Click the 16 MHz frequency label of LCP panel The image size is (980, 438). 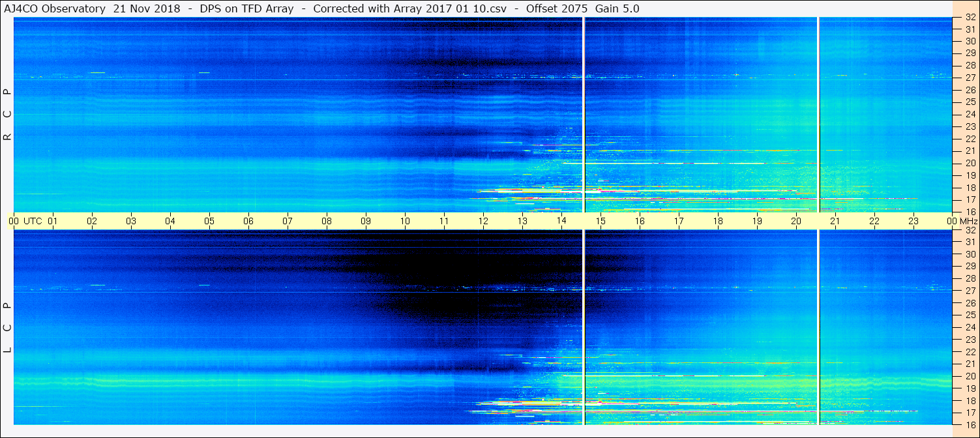[x=970, y=424]
